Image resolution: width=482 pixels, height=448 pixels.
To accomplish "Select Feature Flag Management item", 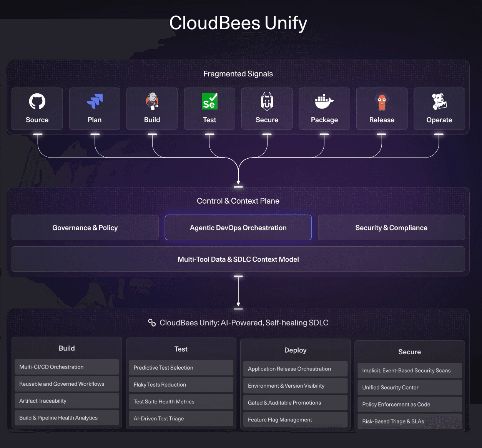I will (296, 420).
